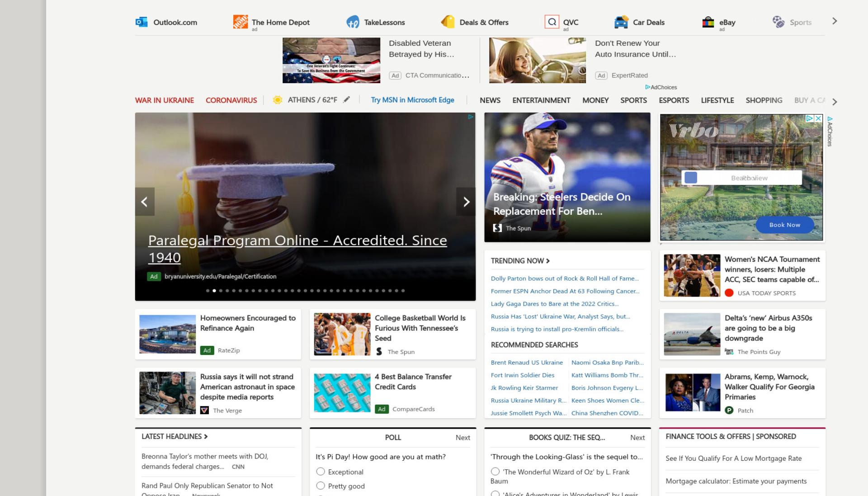Open Dolly Parton trending story link
Viewport: 868px width, 496px height.
pos(565,279)
